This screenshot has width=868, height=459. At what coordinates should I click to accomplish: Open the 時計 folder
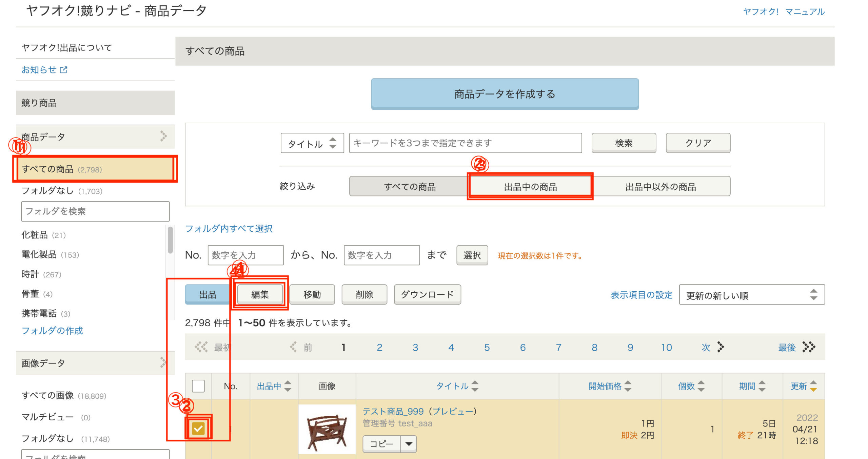(x=41, y=274)
